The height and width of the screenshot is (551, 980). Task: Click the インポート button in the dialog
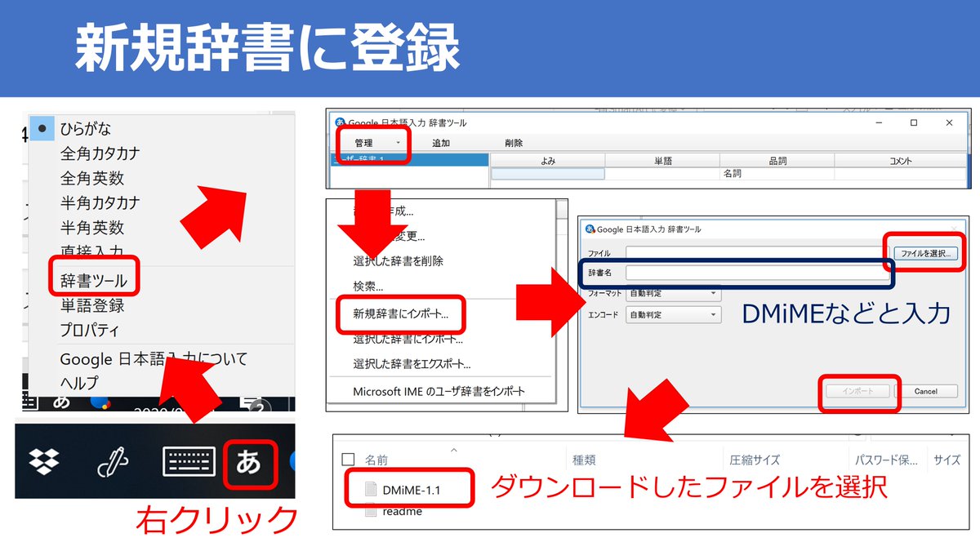point(858,391)
